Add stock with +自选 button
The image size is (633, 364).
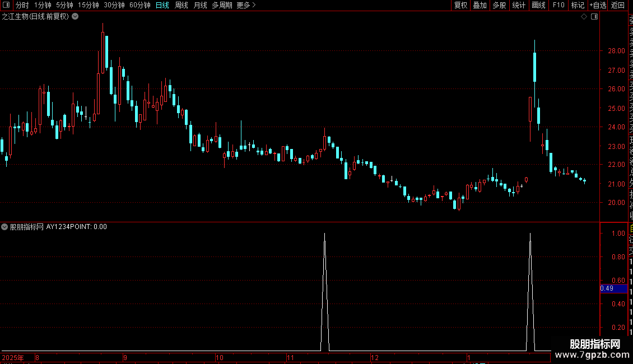pyautogui.click(x=598, y=5)
